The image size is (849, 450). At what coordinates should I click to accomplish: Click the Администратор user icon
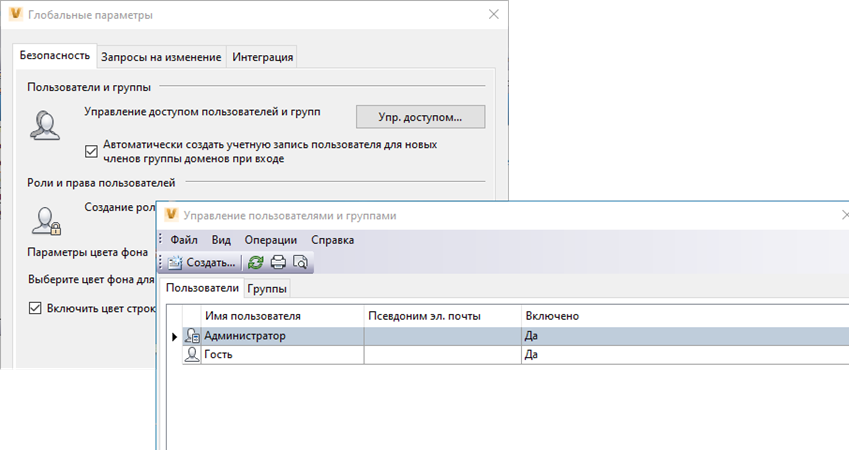click(x=192, y=336)
